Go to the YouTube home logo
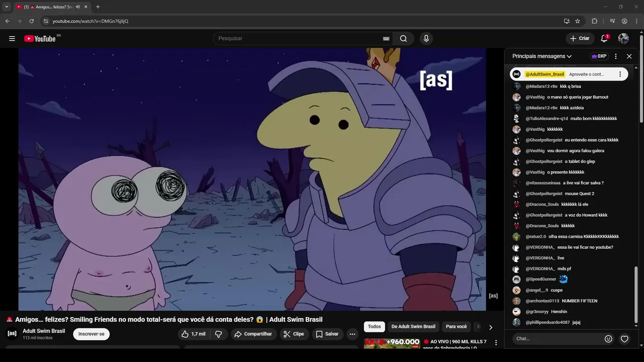This screenshot has height=362, width=644. [40, 39]
